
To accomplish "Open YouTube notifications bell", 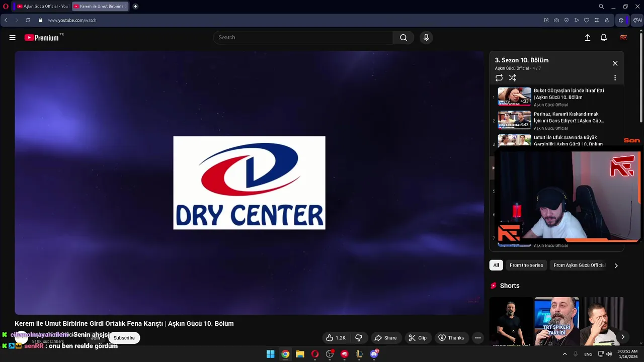I will point(604,38).
